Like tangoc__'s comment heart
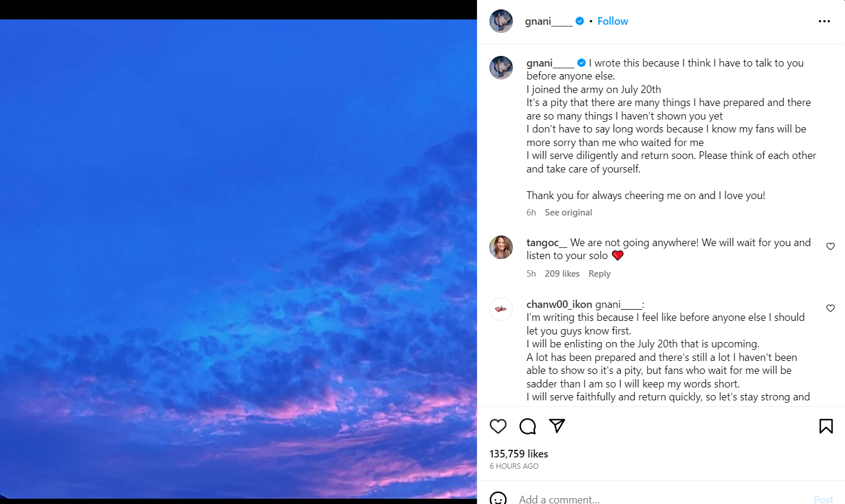The width and height of the screenshot is (845, 504). (830, 247)
